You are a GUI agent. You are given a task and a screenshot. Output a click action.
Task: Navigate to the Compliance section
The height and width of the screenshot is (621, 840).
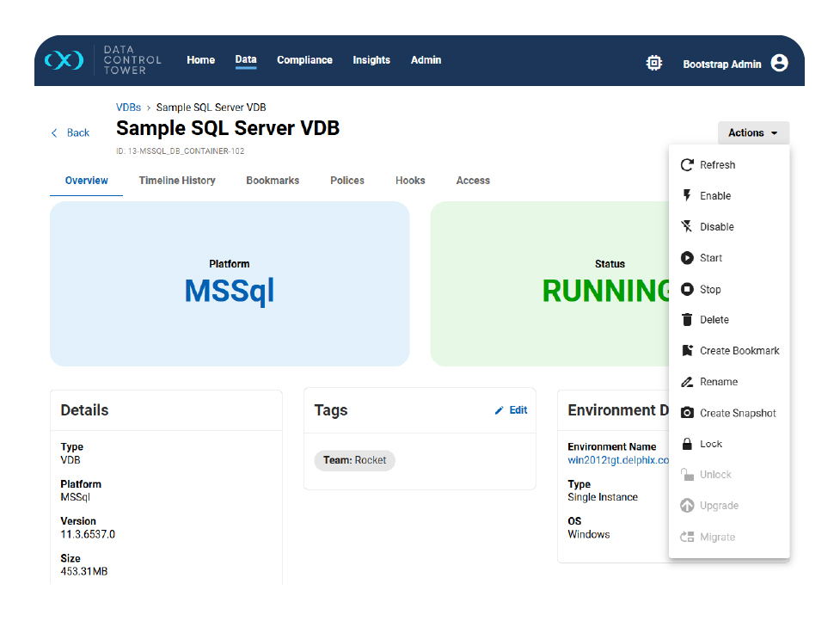tap(304, 60)
